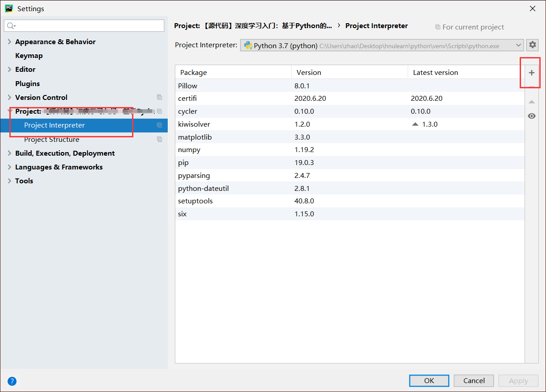Click the copy icon beside Project Structure
Screen dimensions: 546x392
(159, 139)
